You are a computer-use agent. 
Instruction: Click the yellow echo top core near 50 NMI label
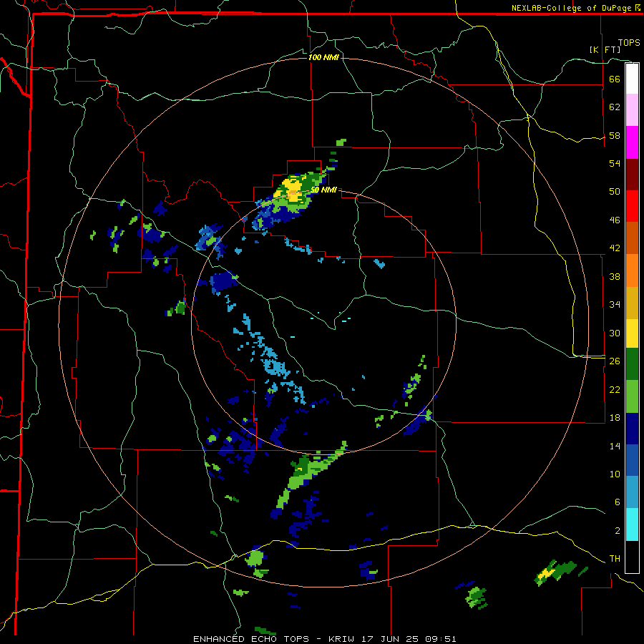pyautogui.click(x=292, y=190)
